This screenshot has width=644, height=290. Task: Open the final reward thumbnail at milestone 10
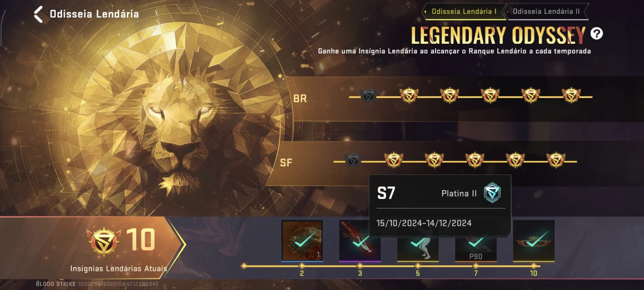coord(534,241)
